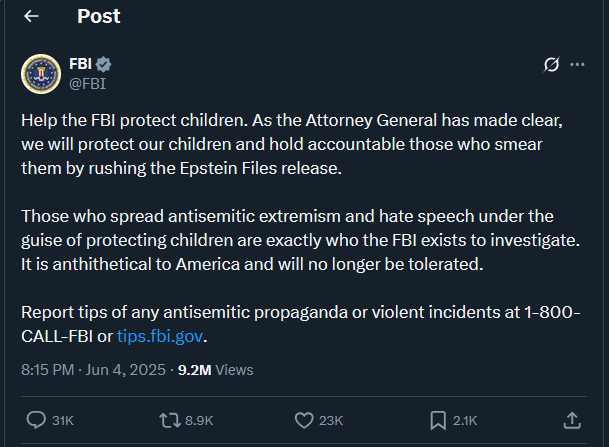The image size is (609, 447).
Task: Share the post using the share icon
Action: (572, 420)
